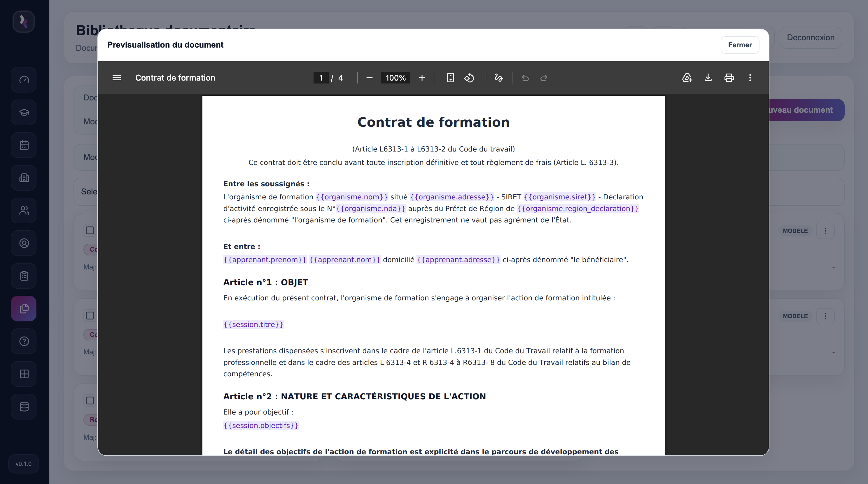Open the database sidebar icon

[24, 407]
